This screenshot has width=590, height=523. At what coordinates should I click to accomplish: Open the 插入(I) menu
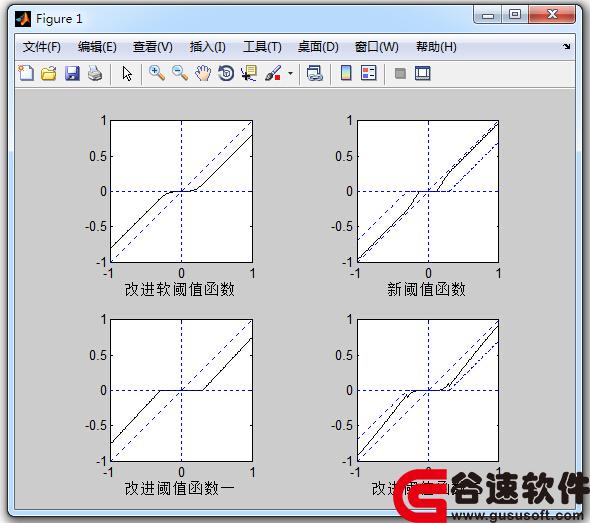tap(208, 47)
